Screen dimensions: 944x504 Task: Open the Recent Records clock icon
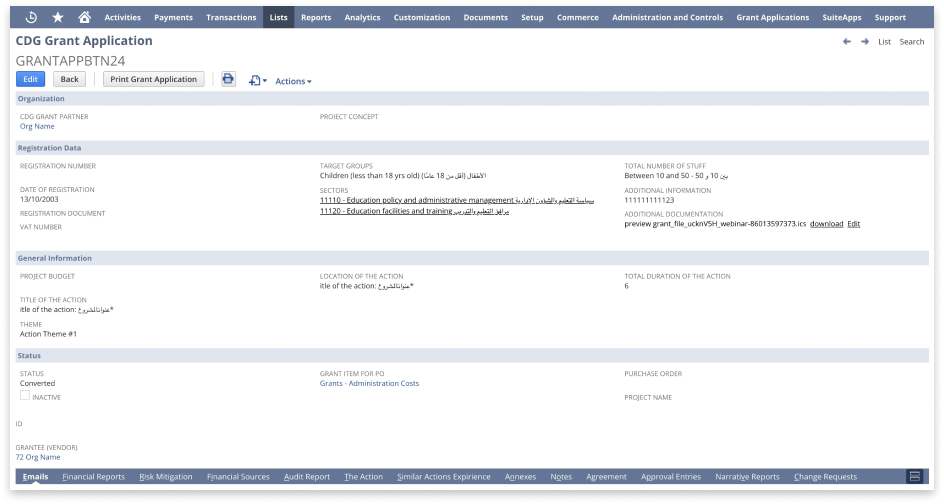point(31,17)
